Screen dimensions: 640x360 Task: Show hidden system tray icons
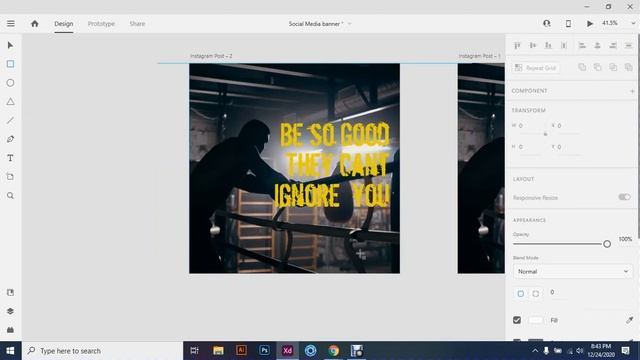tap(535, 351)
